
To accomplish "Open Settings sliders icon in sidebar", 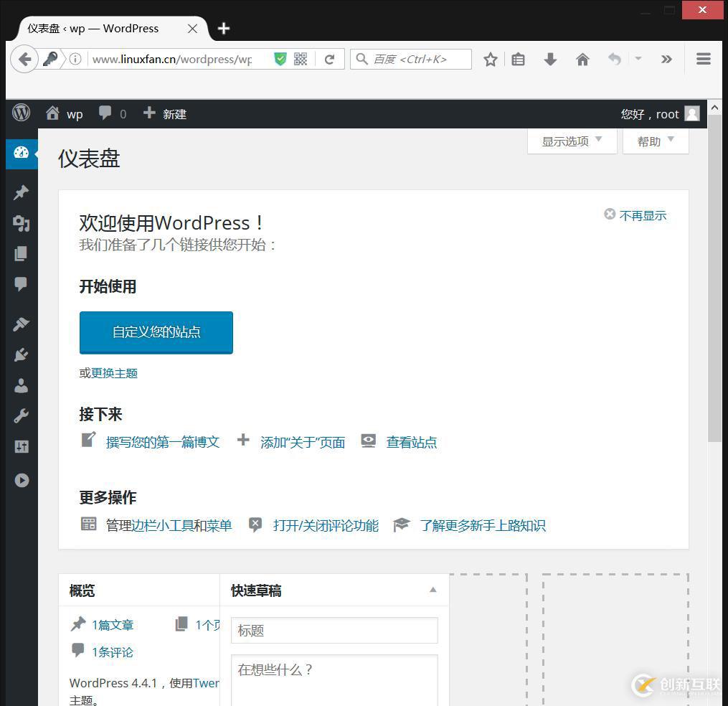I will (x=22, y=447).
